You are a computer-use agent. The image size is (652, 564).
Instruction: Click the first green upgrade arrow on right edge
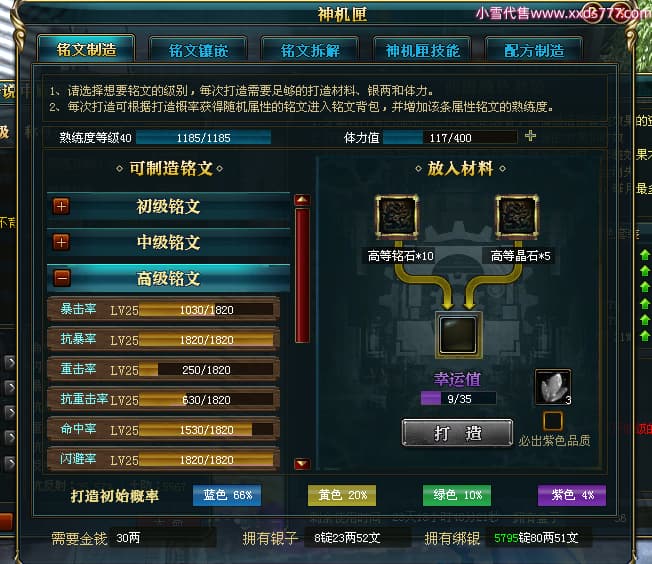point(645,254)
